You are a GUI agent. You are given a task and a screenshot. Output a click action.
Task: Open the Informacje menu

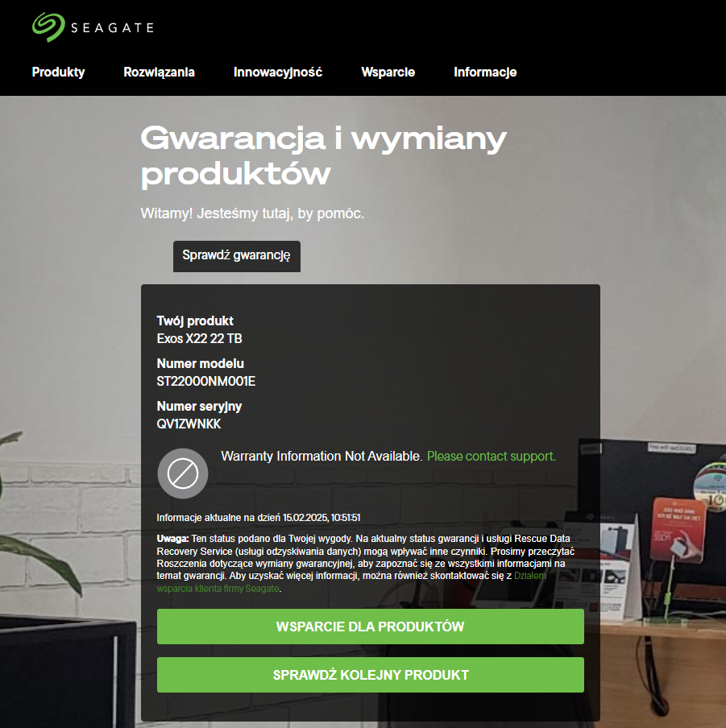(485, 72)
